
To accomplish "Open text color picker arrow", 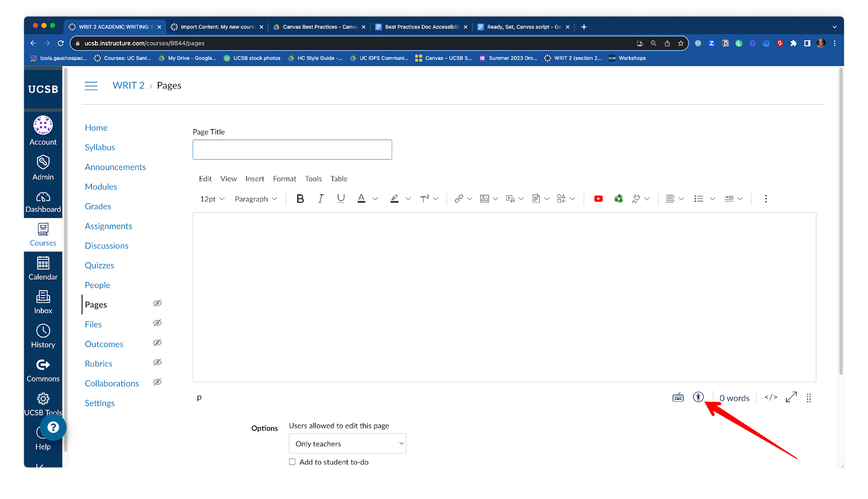I will pyautogui.click(x=375, y=199).
